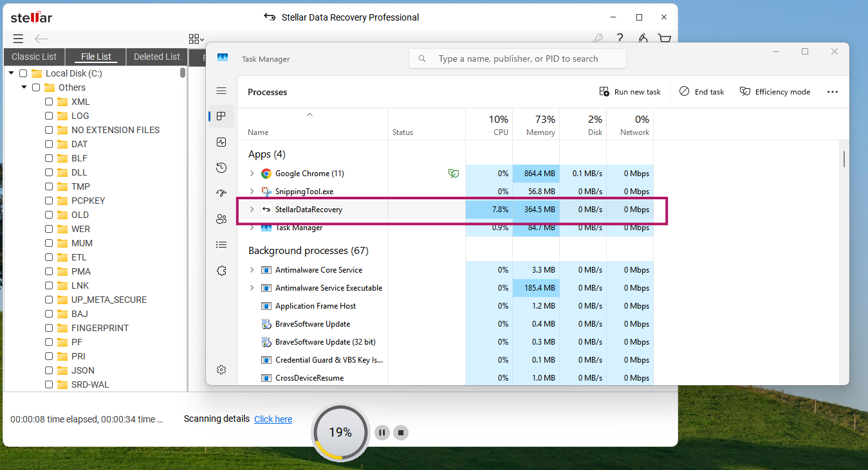Expand the Google Chrome process group
The width and height of the screenshot is (868, 470).
pos(252,173)
